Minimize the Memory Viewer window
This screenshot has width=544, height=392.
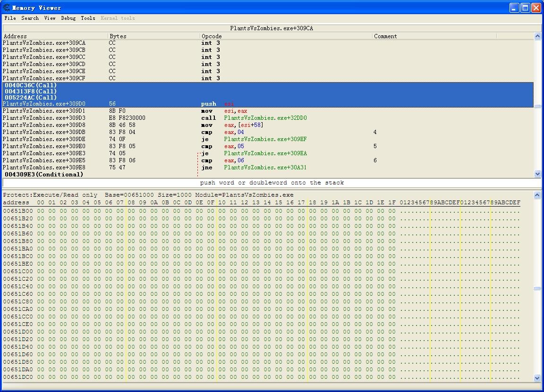click(x=514, y=8)
